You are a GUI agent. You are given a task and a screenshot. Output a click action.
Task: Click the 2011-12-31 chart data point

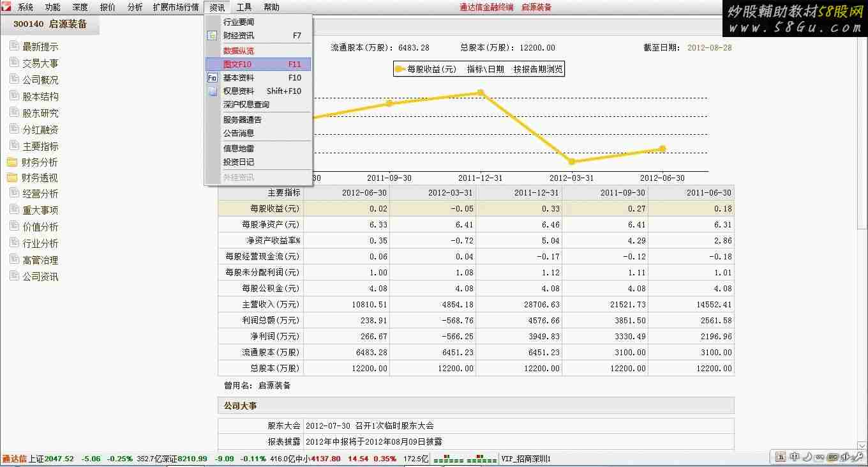tap(481, 93)
